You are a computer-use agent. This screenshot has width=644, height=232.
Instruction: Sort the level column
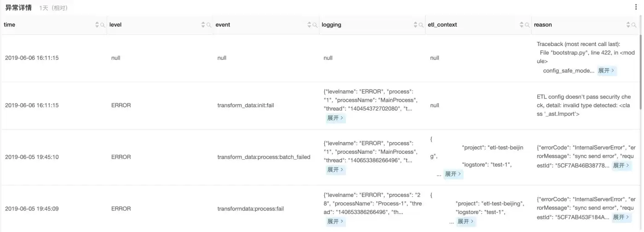click(203, 25)
